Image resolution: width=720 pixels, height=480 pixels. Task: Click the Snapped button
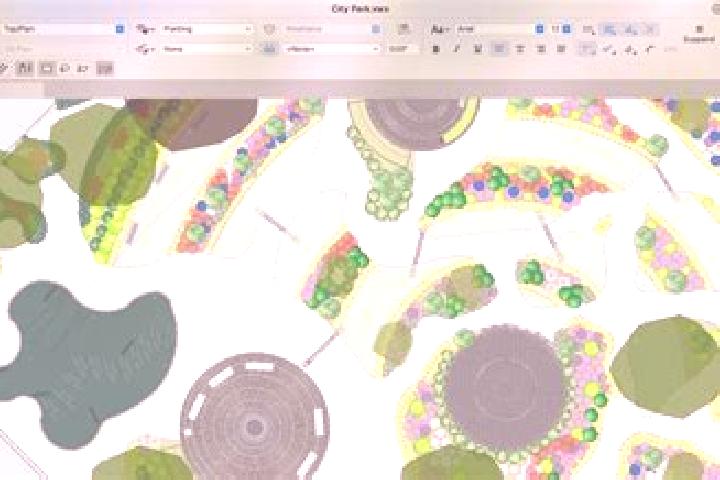pyautogui.click(x=699, y=34)
